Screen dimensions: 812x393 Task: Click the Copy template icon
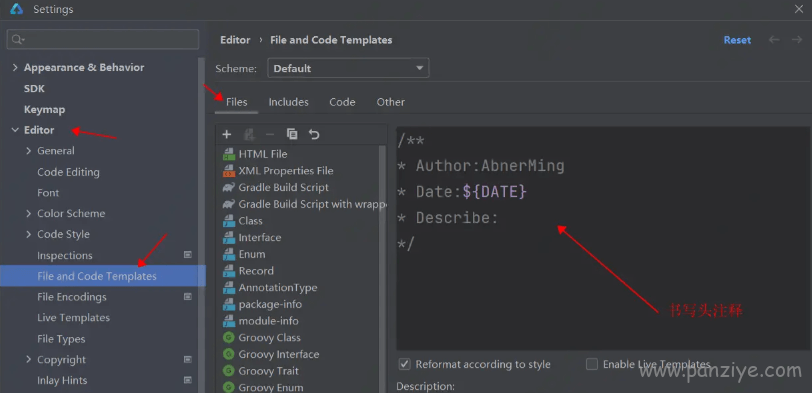pyautogui.click(x=292, y=135)
